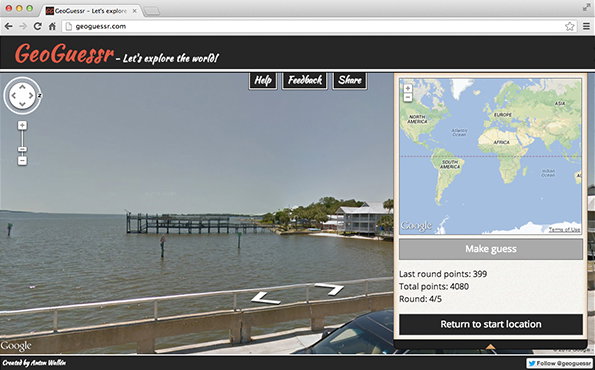This screenshot has width=595, height=370.
Task: Click the browser forward arrow
Action: (23, 26)
